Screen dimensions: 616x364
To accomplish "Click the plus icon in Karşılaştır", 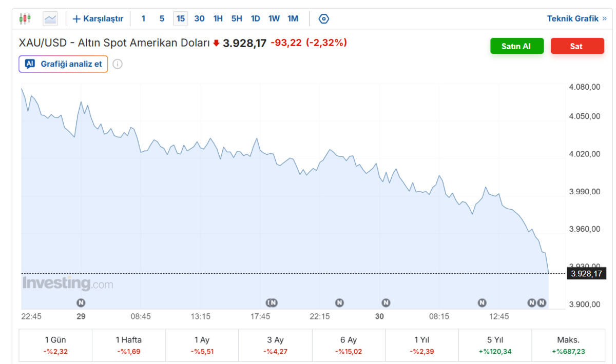I will [77, 19].
